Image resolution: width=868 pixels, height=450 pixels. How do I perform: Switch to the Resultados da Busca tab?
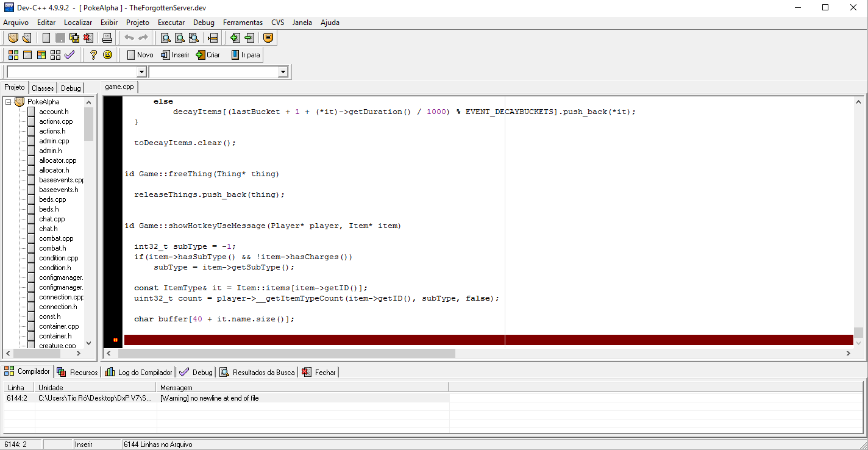tap(257, 372)
